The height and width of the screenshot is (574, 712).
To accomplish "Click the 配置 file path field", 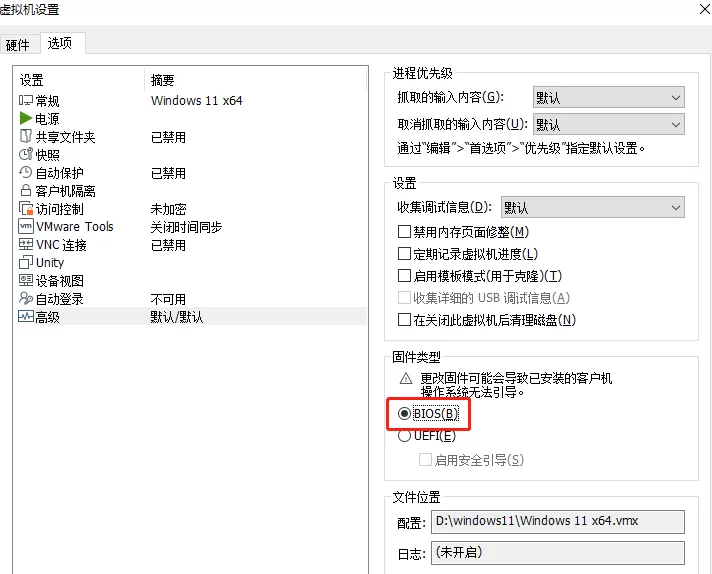I will tap(558, 521).
